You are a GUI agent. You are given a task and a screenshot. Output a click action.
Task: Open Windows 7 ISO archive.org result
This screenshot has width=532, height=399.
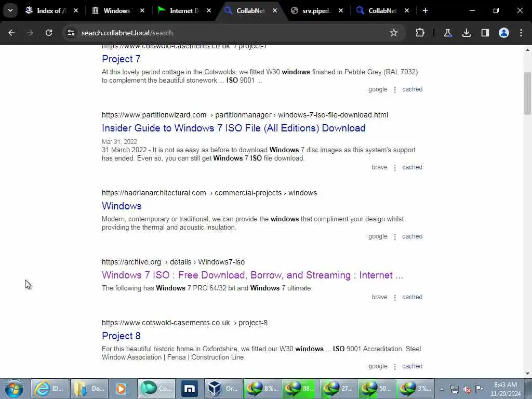252,275
